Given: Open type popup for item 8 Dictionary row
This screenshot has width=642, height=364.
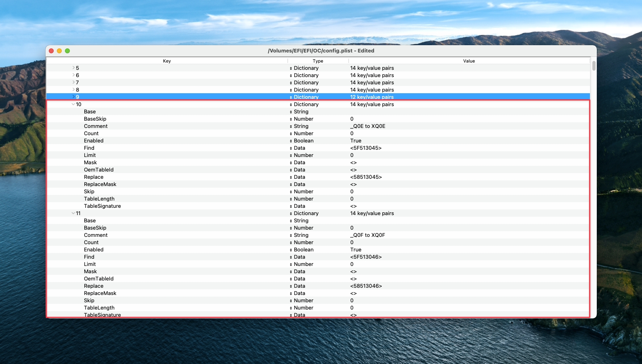Looking at the screenshot, I should click(x=291, y=90).
